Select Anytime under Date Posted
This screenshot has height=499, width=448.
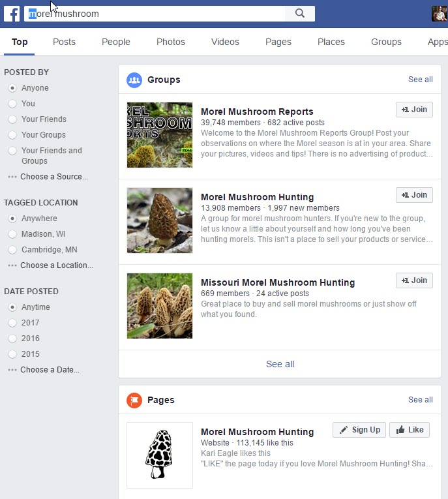12,307
